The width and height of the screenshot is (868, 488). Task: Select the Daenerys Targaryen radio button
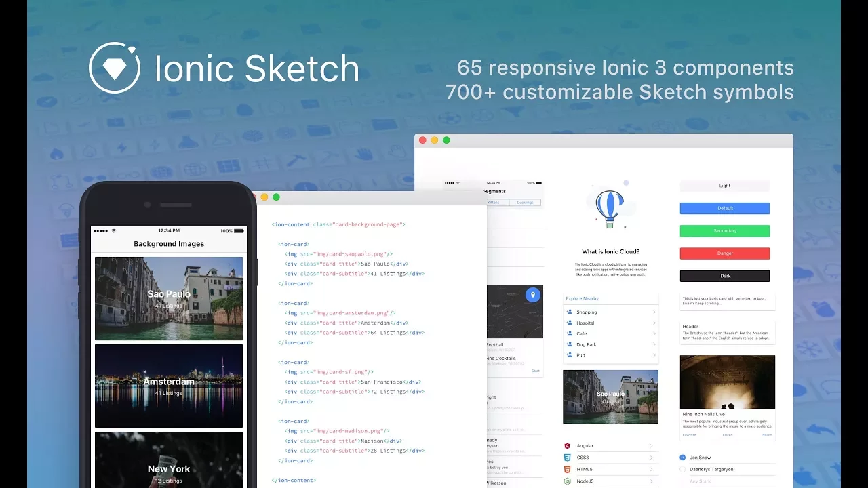coord(683,469)
